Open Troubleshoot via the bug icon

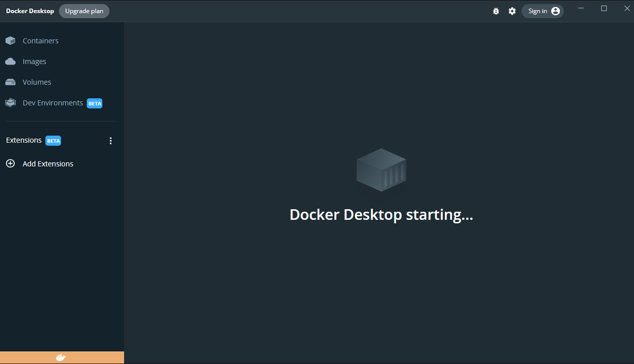[496, 11]
